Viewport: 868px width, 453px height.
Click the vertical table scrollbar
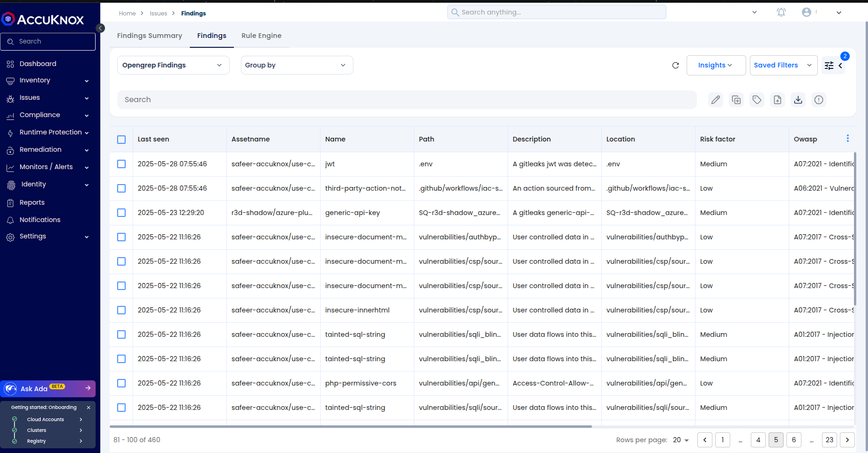pos(855,228)
